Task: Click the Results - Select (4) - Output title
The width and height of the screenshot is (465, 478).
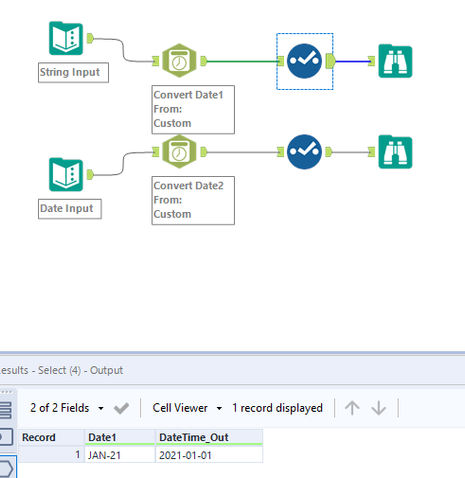Action: coord(61,370)
